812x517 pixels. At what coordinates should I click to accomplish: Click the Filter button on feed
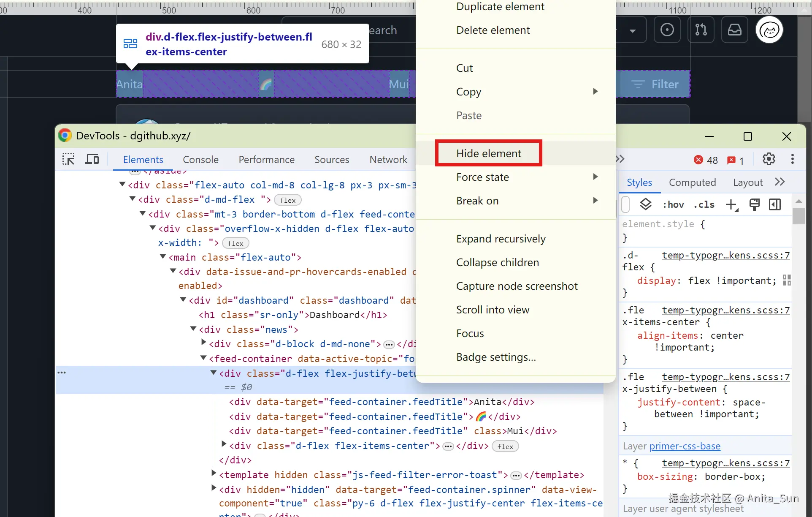[655, 84]
